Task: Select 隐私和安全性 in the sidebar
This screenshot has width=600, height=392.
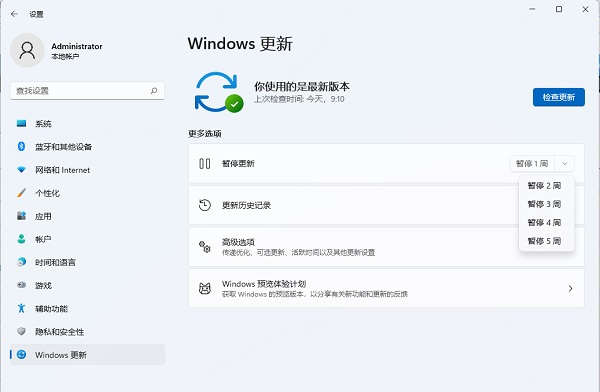Action: [87, 332]
